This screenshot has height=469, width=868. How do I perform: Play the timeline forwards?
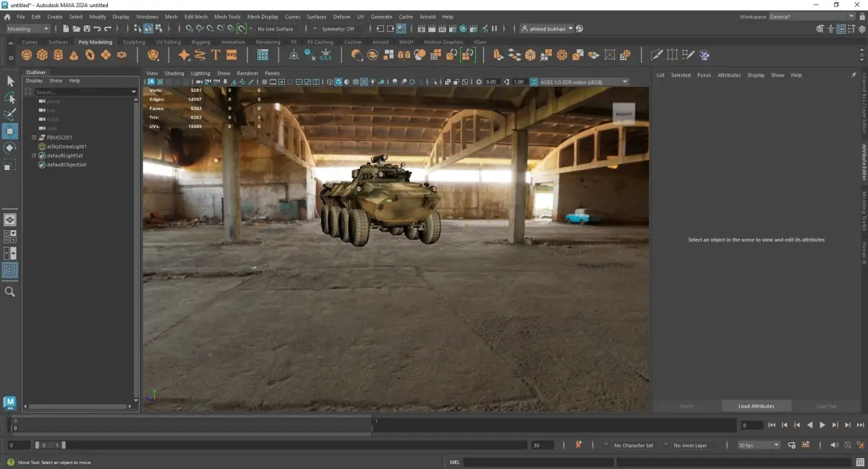[x=822, y=425]
